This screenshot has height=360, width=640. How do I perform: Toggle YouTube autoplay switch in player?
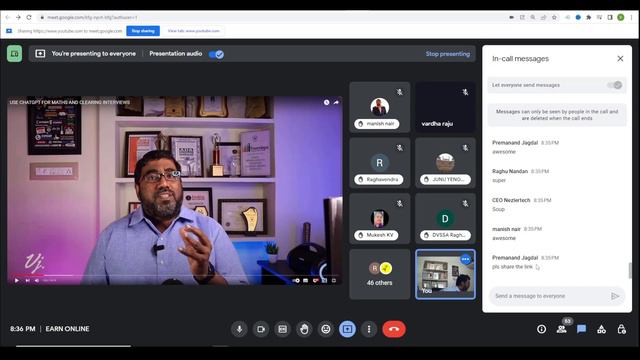pos(296,280)
